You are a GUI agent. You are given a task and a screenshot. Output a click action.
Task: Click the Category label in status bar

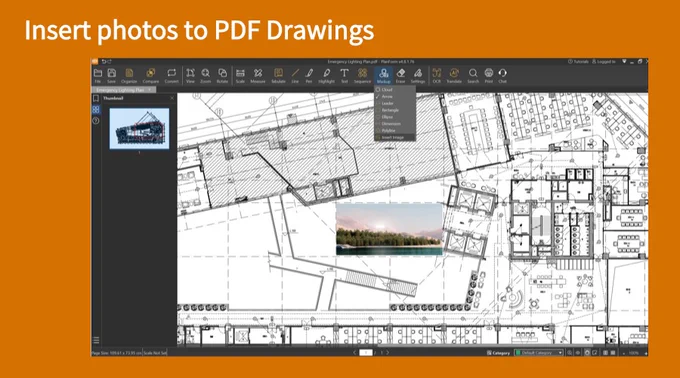498,353
